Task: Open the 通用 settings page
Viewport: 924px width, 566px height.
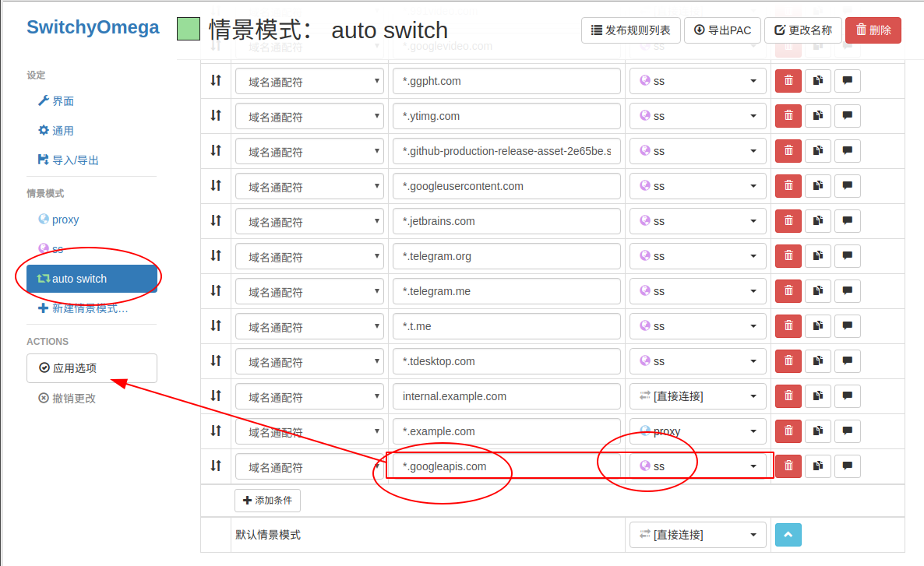Action: [x=57, y=131]
